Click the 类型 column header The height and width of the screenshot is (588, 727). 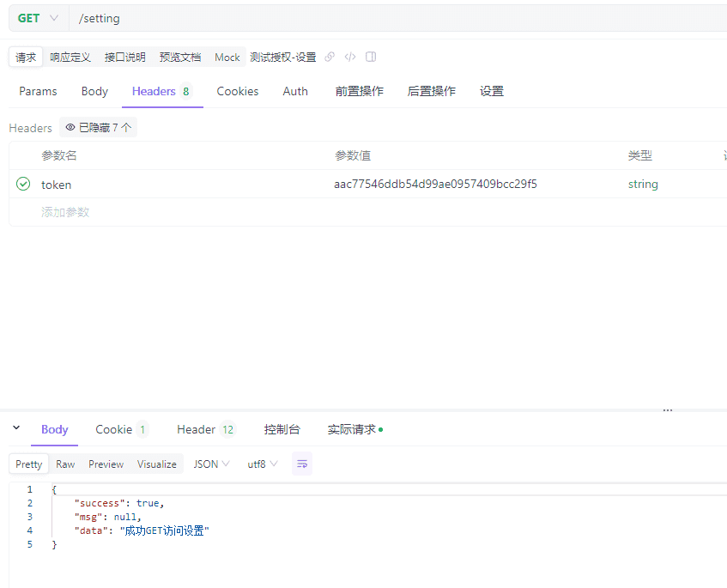pyautogui.click(x=640, y=155)
